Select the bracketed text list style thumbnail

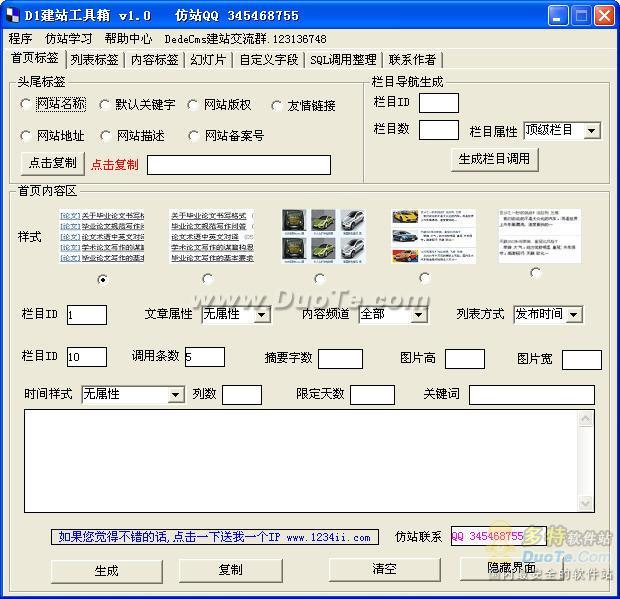[x=102, y=236]
